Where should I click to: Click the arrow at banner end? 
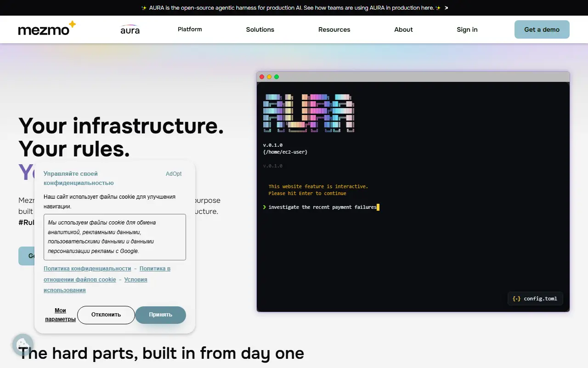pos(446,8)
